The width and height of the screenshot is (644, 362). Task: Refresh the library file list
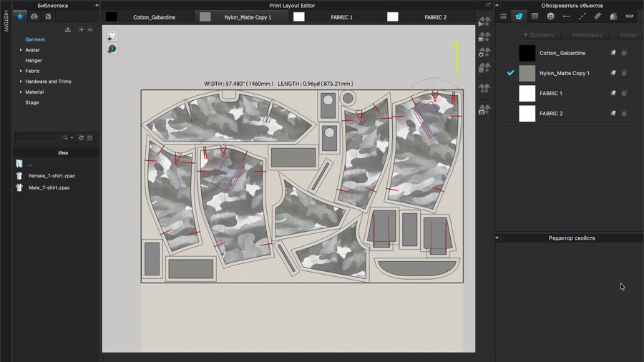point(81,137)
